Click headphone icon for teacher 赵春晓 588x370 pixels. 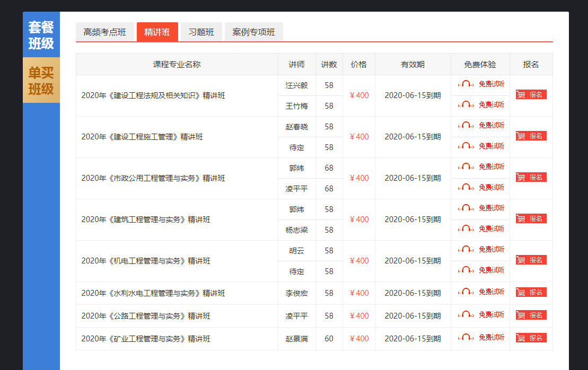click(x=466, y=125)
